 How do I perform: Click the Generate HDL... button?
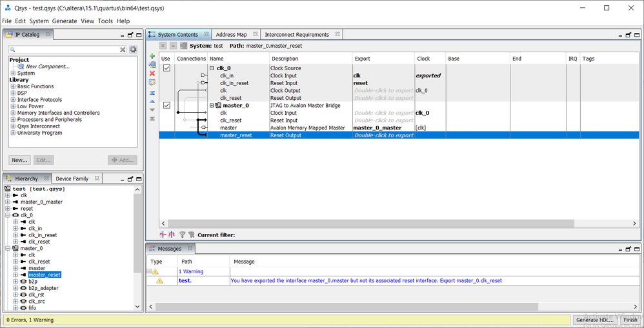point(595,320)
